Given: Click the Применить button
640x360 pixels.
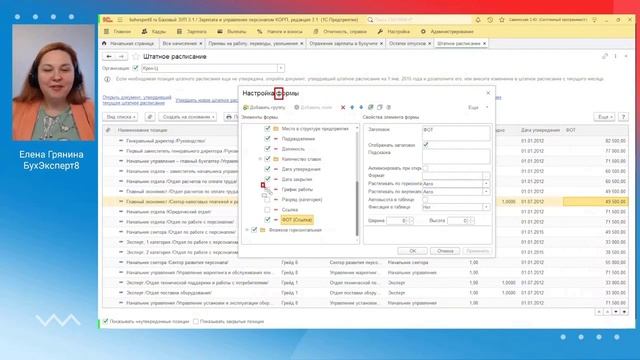Looking at the screenshot, I should 477,251.
